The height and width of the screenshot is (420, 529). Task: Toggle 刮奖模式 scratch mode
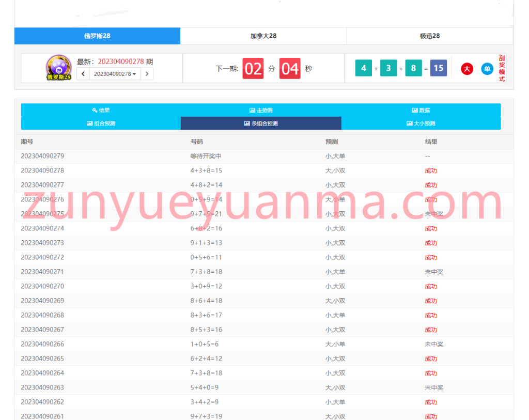502,69
